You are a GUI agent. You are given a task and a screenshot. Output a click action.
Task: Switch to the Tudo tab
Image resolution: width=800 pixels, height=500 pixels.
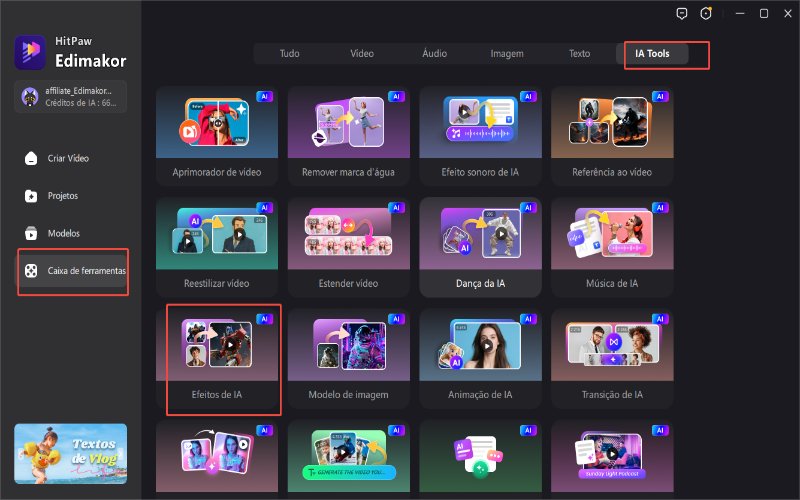(289, 54)
